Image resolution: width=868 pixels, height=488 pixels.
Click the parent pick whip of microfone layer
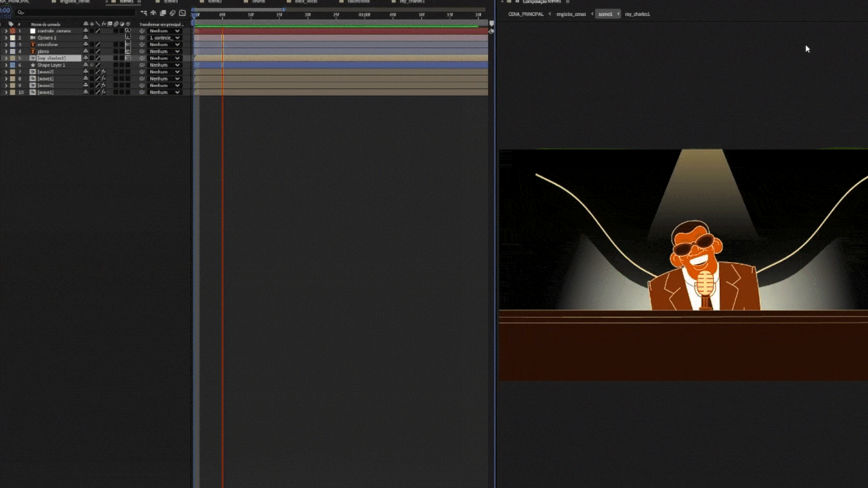142,45
